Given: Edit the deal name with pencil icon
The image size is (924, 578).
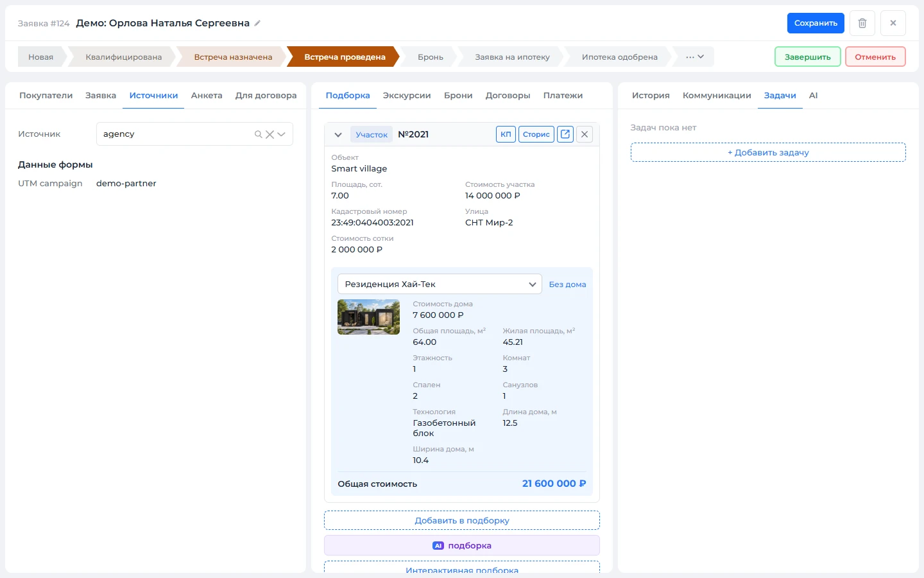Looking at the screenshot, I should pyautogui.click(x=257, y=23).
